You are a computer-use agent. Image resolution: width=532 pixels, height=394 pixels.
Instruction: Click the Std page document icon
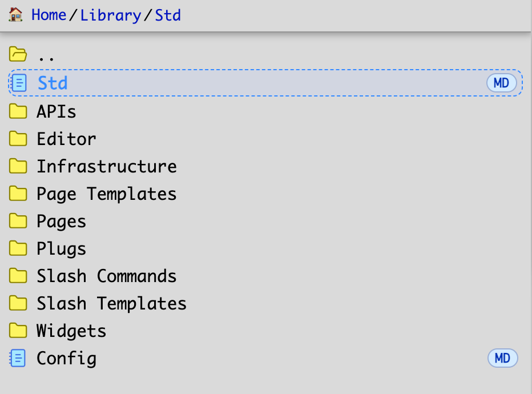click(19, 83)
